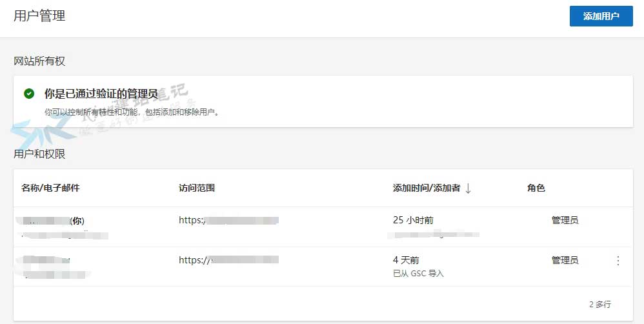Click the 已从 GSC 导入 note
The width and height of the screenshot is (644, 324).
[x=418, y=274]
